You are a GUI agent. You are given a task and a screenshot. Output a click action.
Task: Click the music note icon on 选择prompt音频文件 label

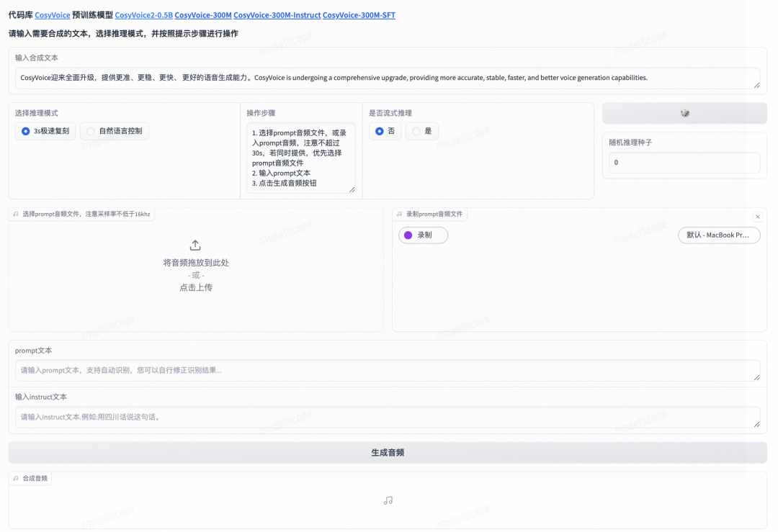[x=16, y=214]
